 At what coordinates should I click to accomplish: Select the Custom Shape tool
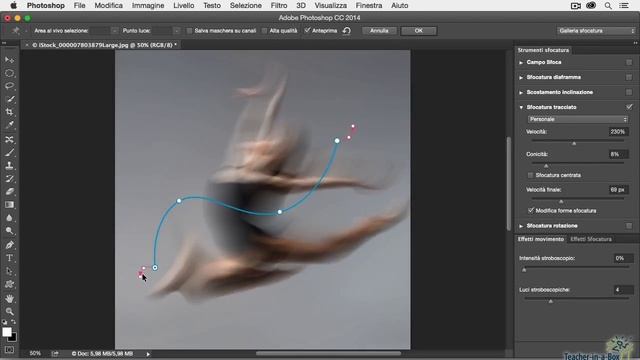click(9, 284)
